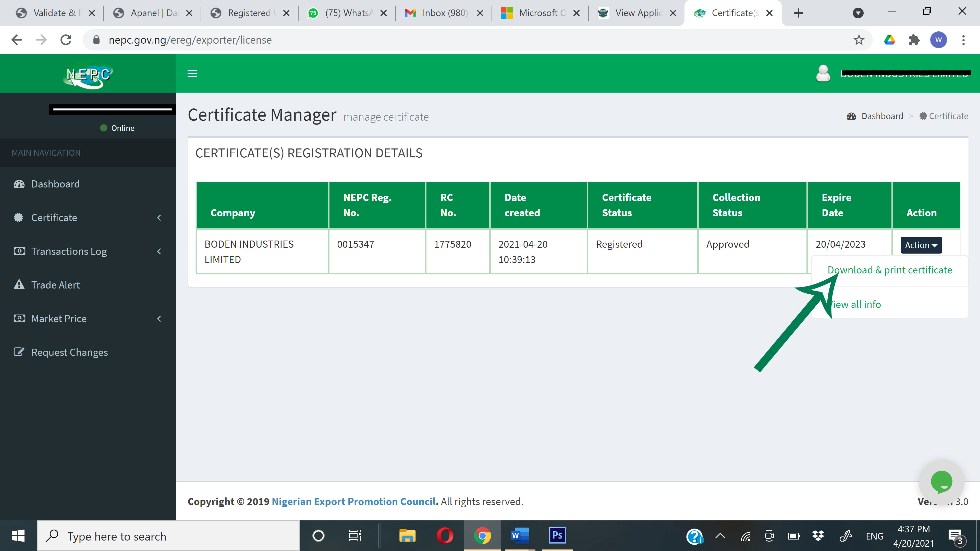Viewport: 980px width, 551px height.
Task: Open File Explorer from taskbar
Action: tap(407, 535)
